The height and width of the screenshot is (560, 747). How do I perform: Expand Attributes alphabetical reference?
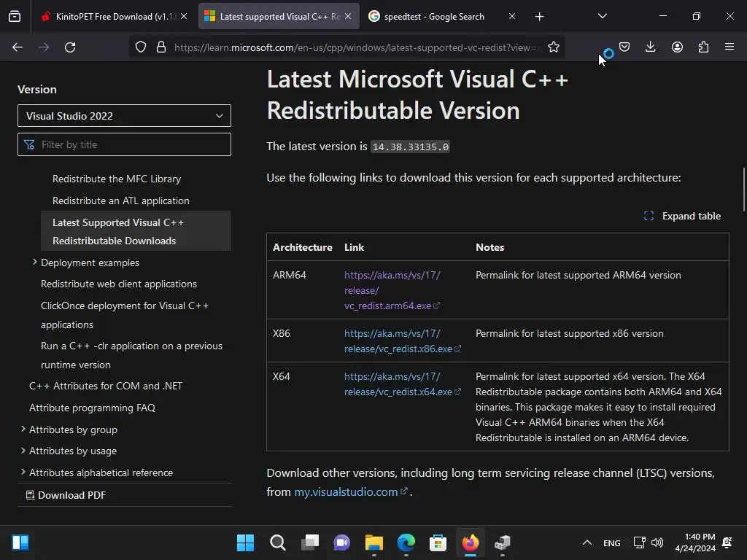click(23, 472)
